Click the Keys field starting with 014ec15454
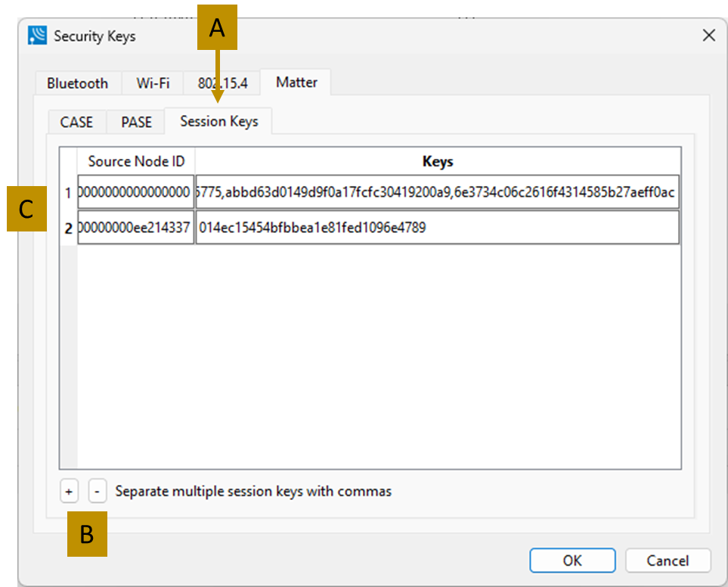 click(438, 228)
